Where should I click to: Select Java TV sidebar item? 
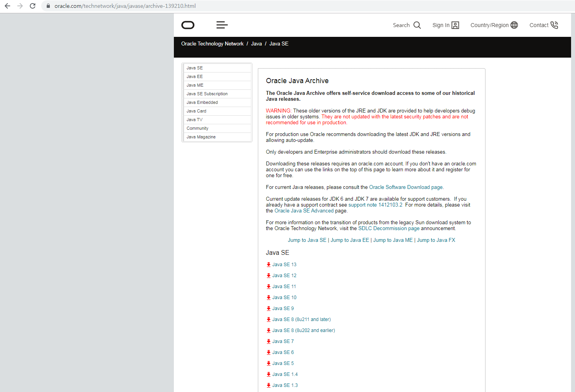[x=217, y=120]
